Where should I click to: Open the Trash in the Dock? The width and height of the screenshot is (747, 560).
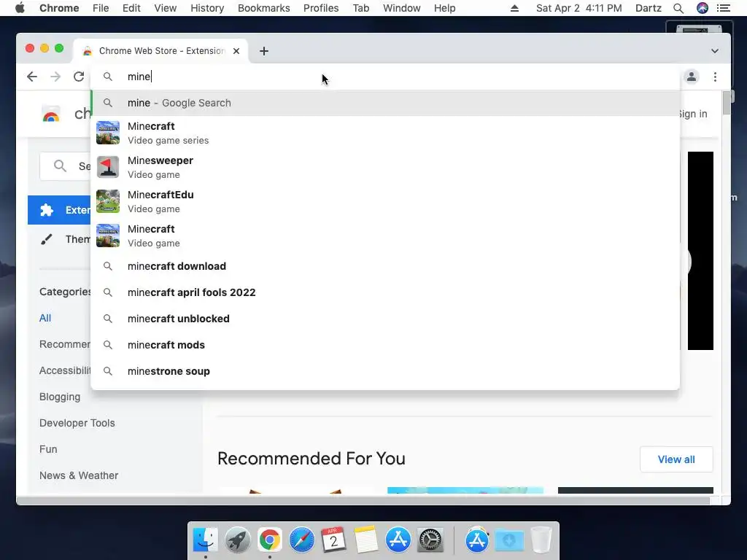click(x=541, y=540)
